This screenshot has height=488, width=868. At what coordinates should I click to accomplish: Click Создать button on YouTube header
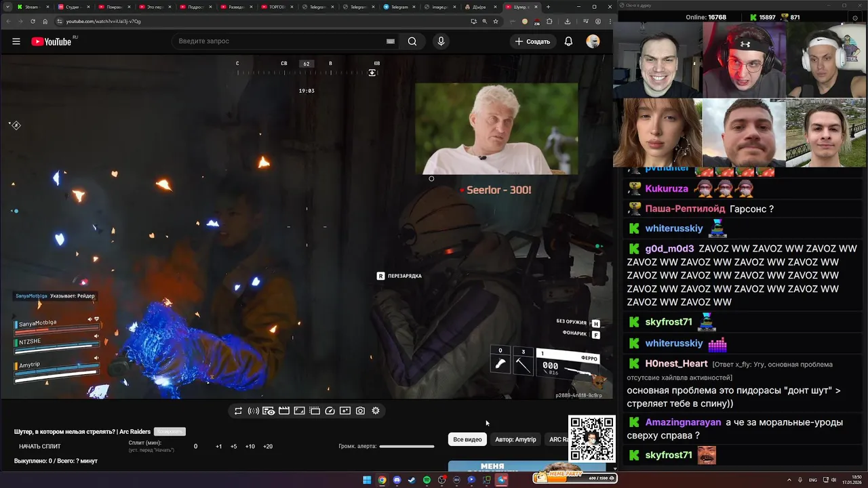(x=533, y=41)
